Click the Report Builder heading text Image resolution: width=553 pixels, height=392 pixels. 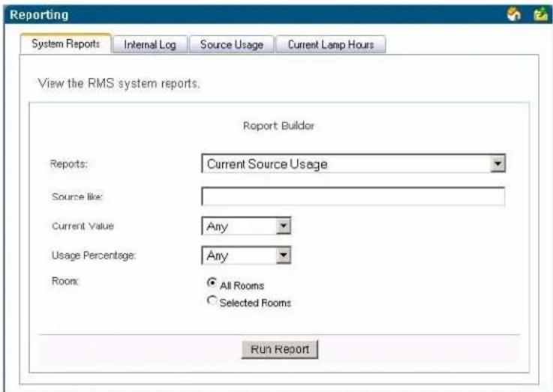[x=278, y=126]
